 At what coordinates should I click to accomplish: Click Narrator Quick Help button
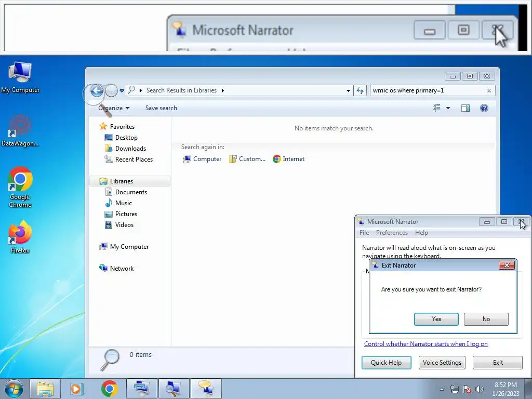(387, 362)
